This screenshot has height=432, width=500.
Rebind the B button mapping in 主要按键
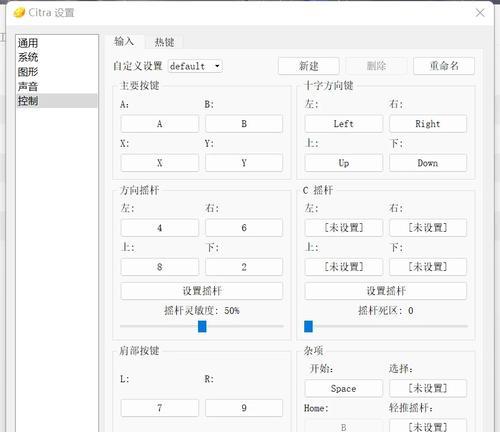point(244,124)
